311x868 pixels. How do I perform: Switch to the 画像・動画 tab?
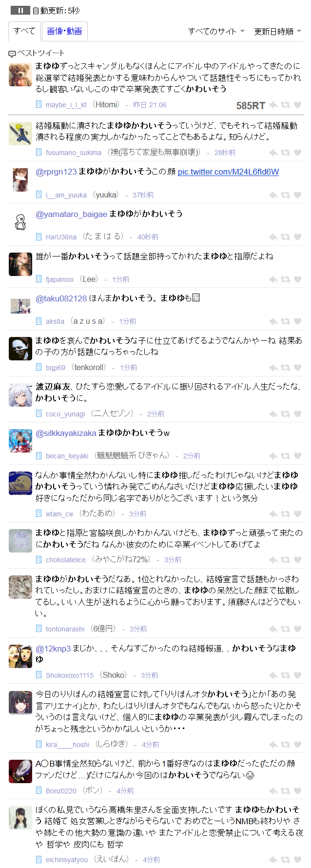tap(64, 31)
